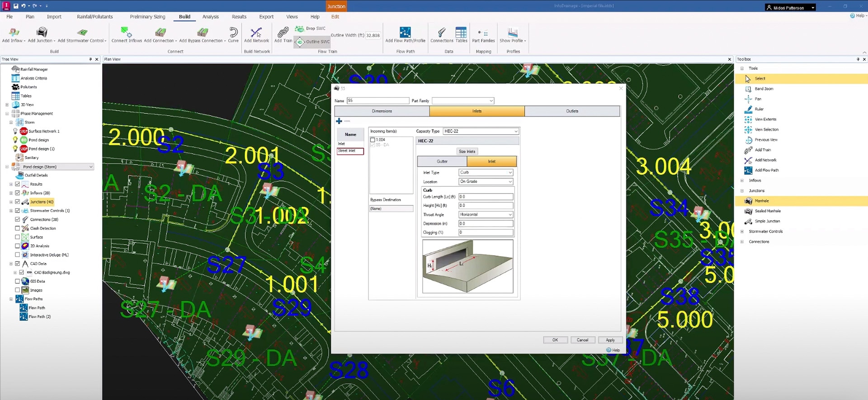Open the Inlet Type dropdown
This screenshot has width=868, height=400.
click(x=486, y=172)
